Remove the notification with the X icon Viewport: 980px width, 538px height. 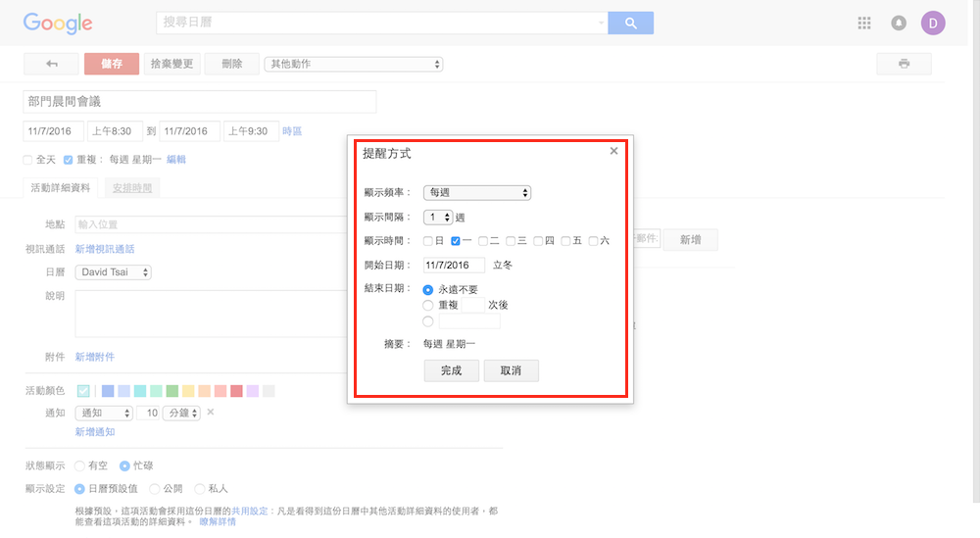pyautogui.click(x=211, y=413)
